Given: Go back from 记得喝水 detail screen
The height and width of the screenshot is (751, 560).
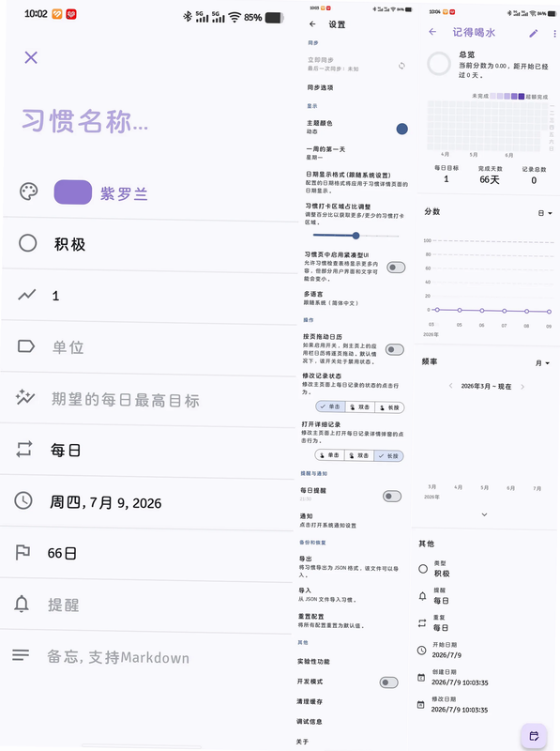Looking at the screenshot, I should [x=432, y=32].
